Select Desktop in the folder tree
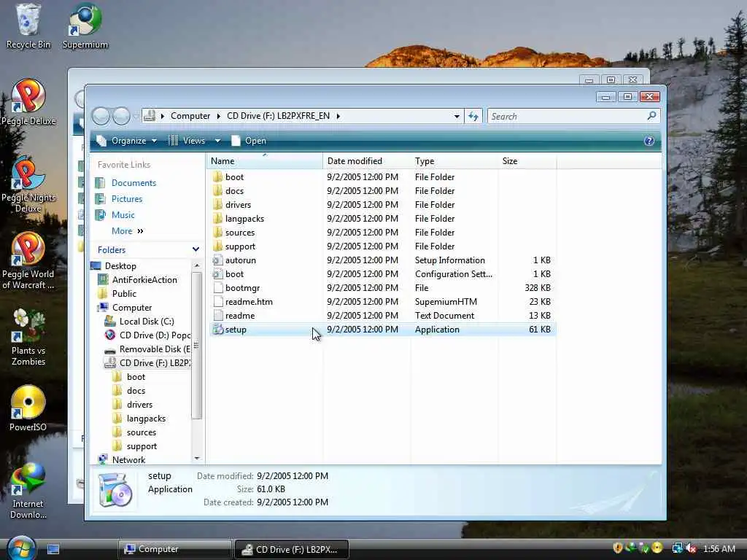The image size is (747, 560). pos(114,265)
